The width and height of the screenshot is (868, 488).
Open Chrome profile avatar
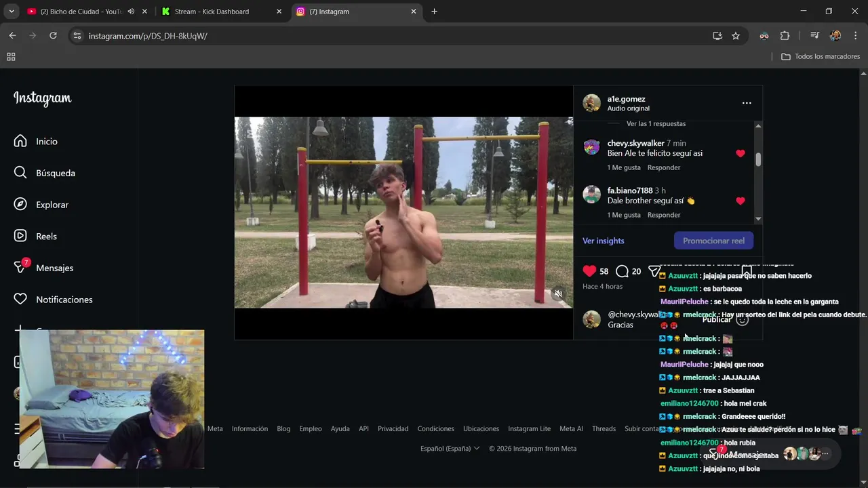coord(835,36)
